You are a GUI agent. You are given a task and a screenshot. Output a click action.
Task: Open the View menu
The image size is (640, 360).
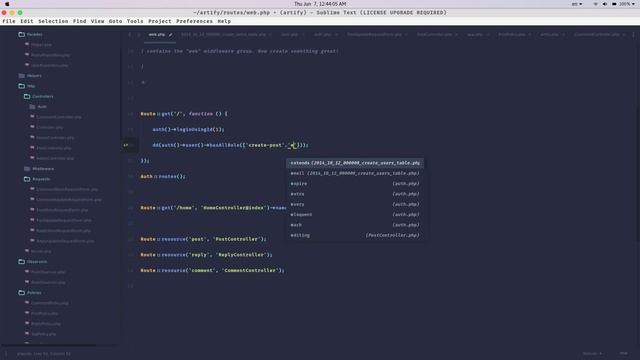[98, 21]
